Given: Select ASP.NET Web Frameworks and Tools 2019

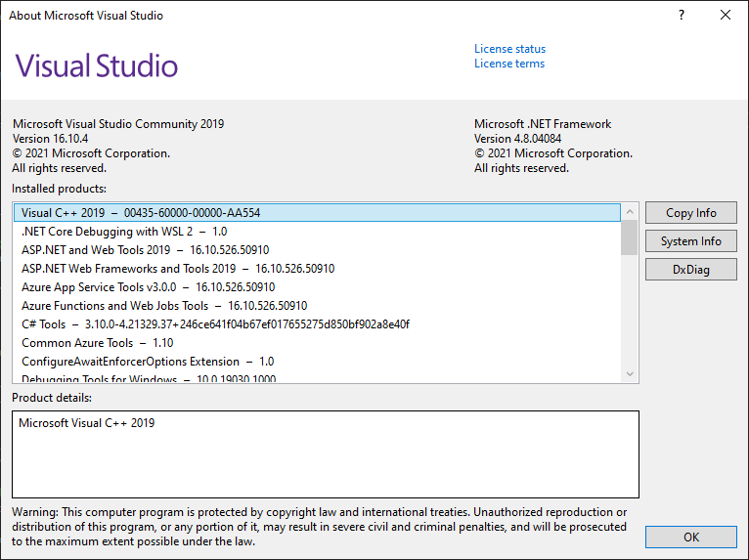Looking at the screenshot, I should tap(317, 269).
